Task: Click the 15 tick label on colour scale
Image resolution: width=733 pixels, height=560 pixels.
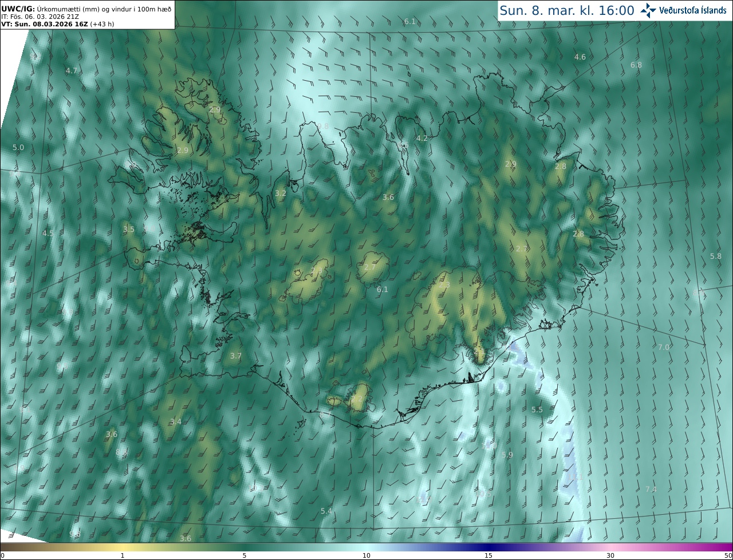Action: (x=488, y=555)
